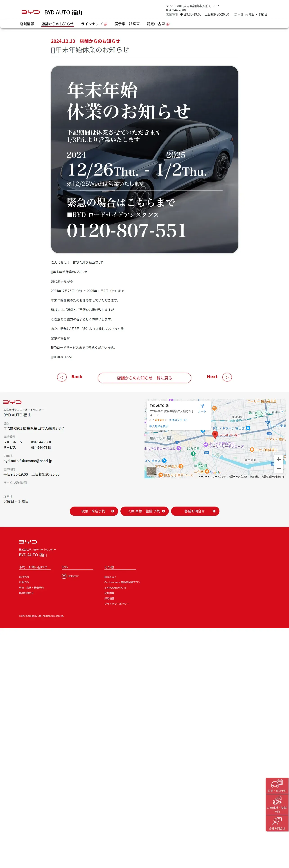289x868 pixels.
Task: Click the Google logo on the map
Action: coord(215,472)
